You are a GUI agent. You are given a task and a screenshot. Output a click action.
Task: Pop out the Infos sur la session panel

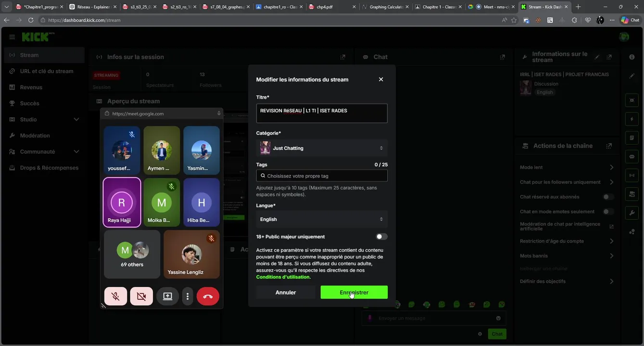pos(342,57)
